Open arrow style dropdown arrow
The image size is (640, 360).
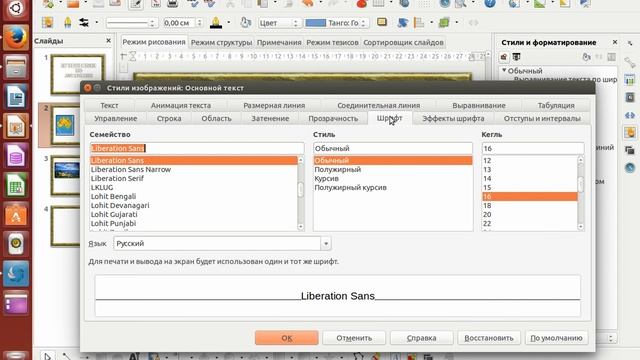[97, 22]
